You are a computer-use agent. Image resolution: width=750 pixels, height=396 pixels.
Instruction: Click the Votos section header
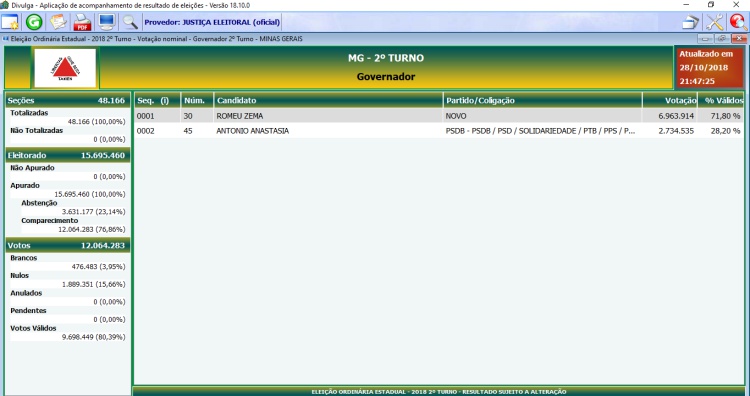67,245
